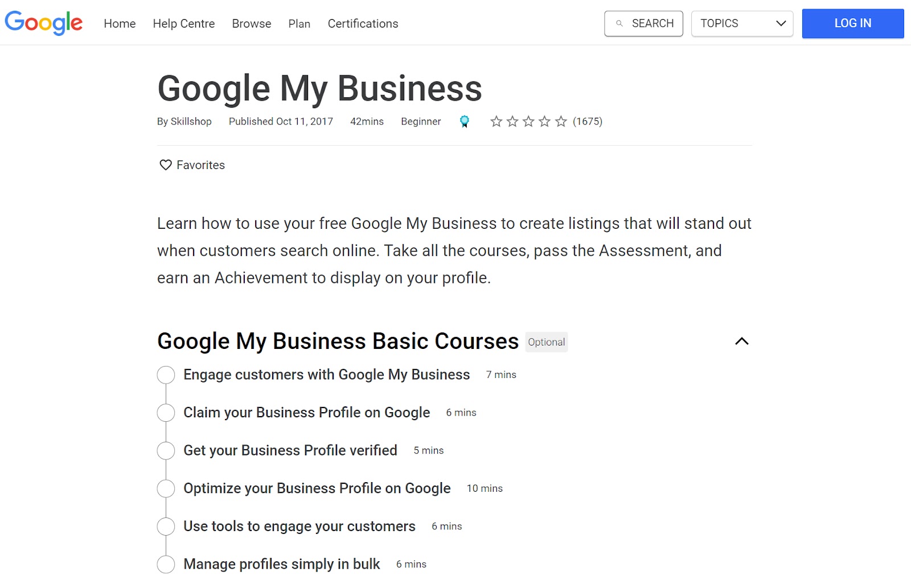The height and width of the screenshot is (588, 911).
Task: Click the ratings count link showing 1675
Action: [588, 121]
